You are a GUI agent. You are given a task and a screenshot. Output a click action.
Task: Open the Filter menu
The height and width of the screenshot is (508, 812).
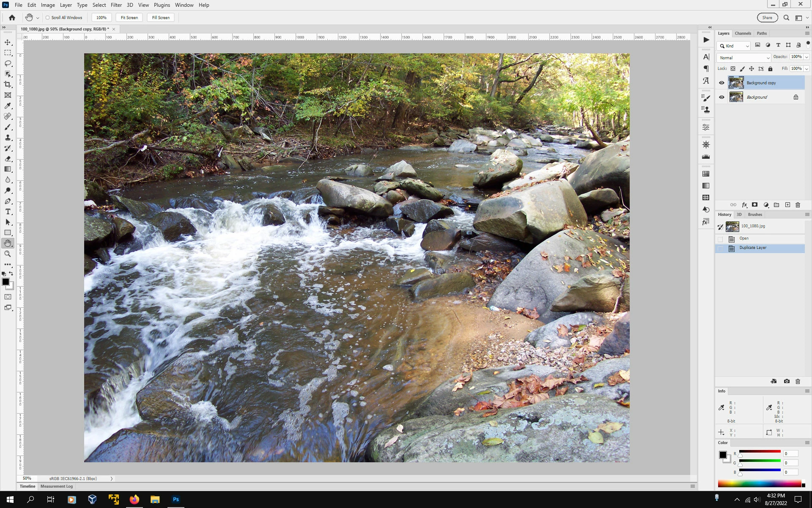click(x=116, y=5)
